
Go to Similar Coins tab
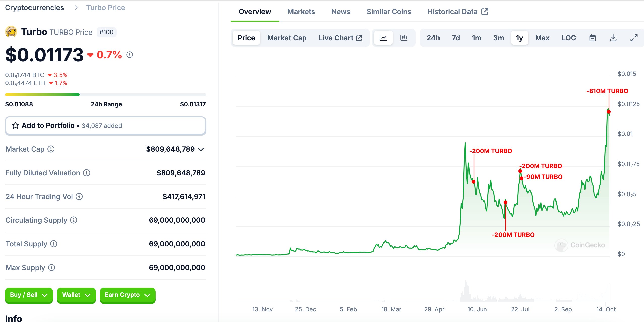(389, 12)
